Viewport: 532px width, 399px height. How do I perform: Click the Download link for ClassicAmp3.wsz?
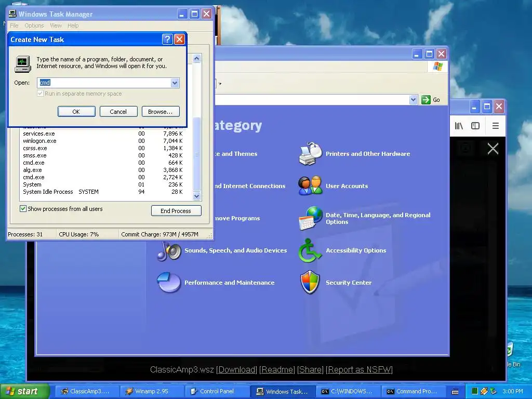pyautogui.click(x=236, y=369)
